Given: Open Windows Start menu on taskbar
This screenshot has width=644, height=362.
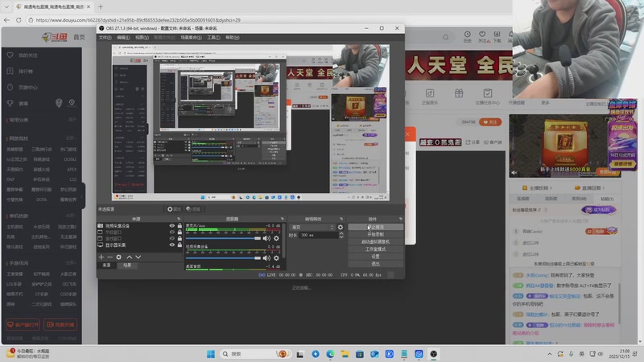Looking at the screenshot, I should coord(211,354).
